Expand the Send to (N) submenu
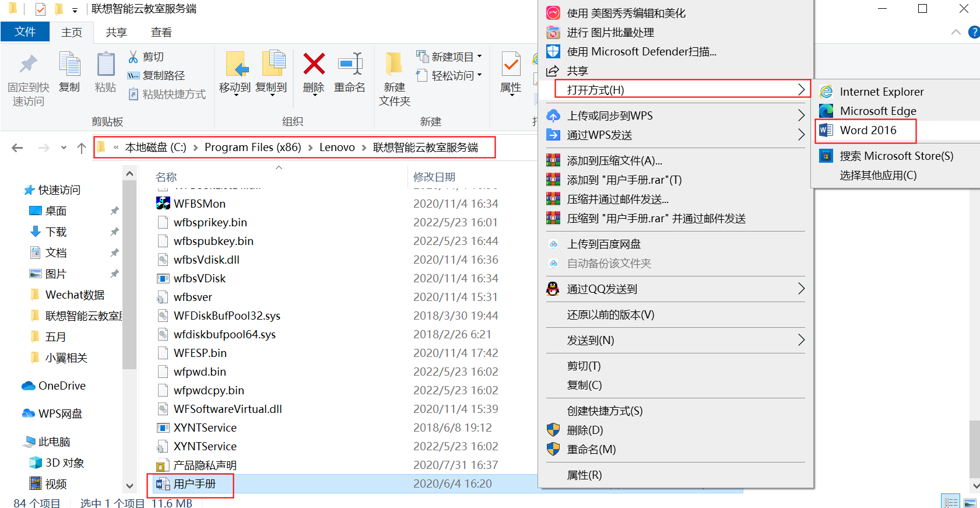The height and width of the screenshot is (508, 980). (675, 340)
